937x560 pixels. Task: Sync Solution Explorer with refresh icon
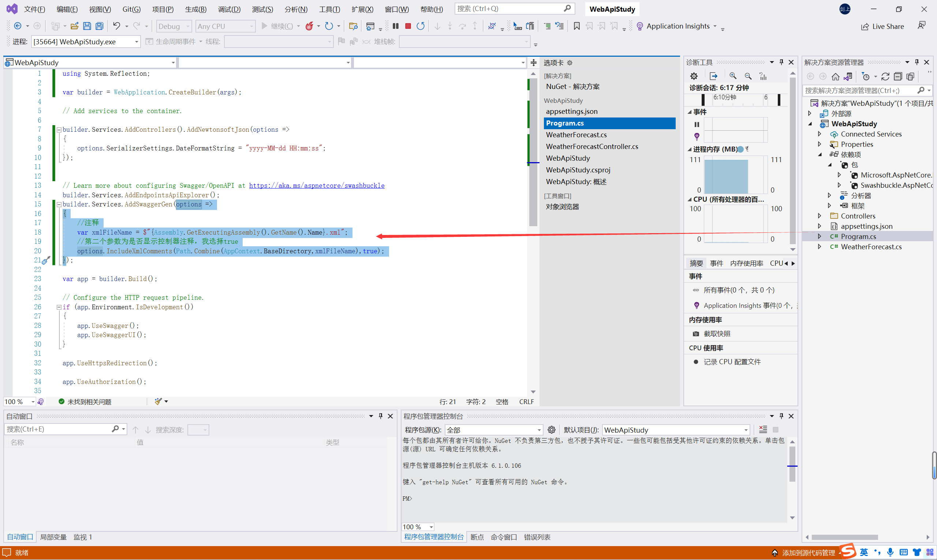pos(885,76)
